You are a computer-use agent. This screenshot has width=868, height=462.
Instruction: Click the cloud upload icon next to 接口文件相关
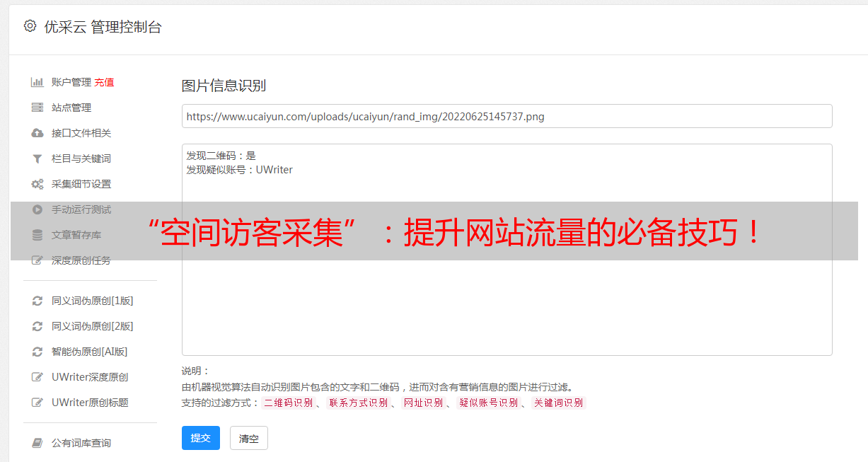(x=37, y=133)
